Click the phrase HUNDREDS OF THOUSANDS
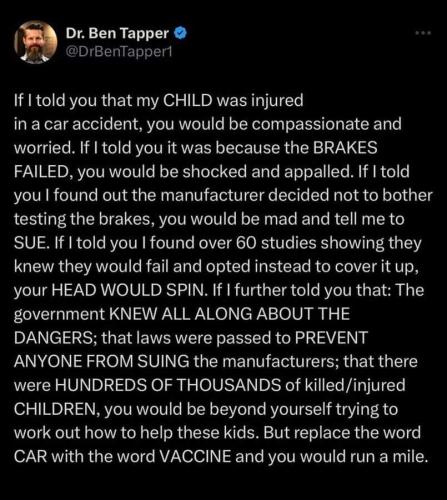Screen dimensions: 447x500 (x=168, y=385)
